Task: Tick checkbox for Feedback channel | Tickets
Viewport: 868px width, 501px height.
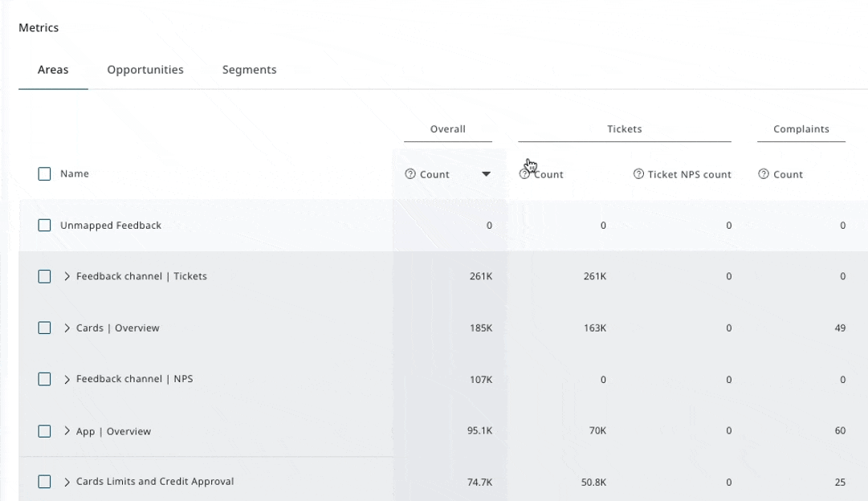Action: (44, 276)
